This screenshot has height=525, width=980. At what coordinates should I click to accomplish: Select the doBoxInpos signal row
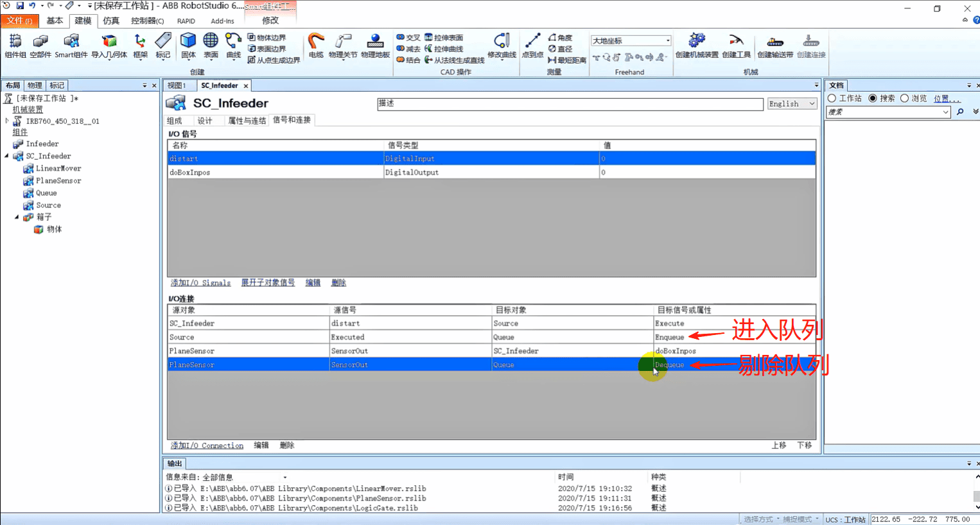tap(492, 172)
